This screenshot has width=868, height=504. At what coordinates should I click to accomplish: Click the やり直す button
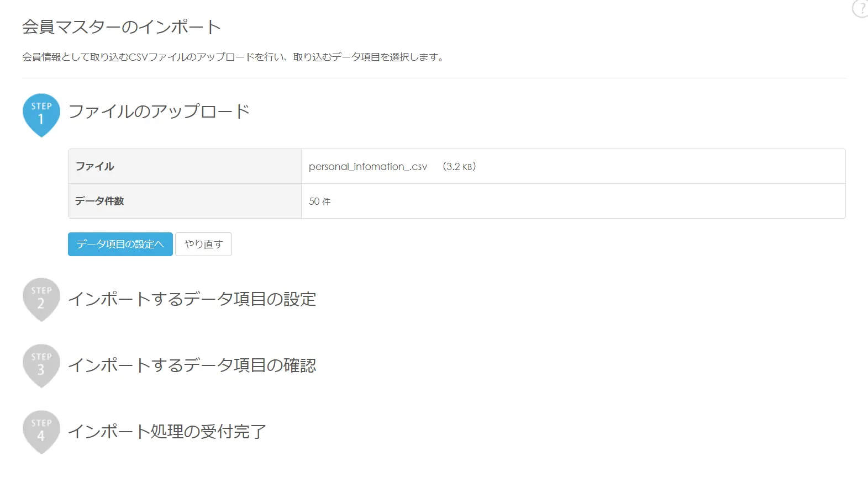point(203,244)
